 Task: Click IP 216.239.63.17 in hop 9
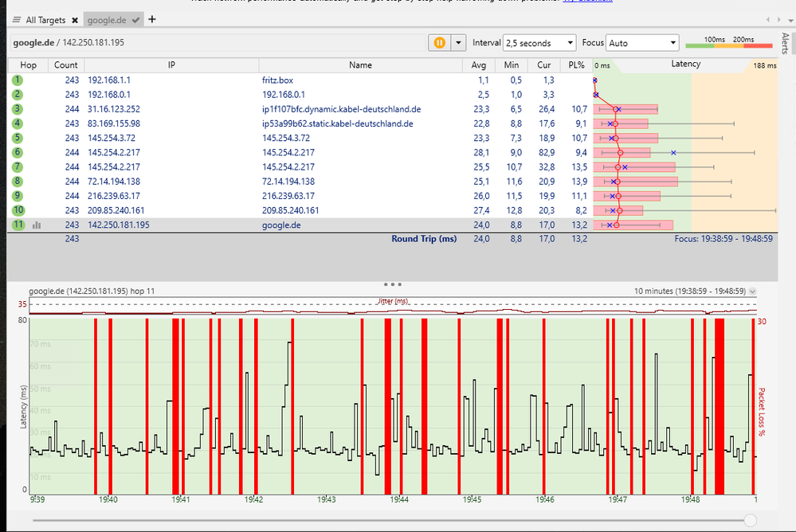[x=114, y=196]
